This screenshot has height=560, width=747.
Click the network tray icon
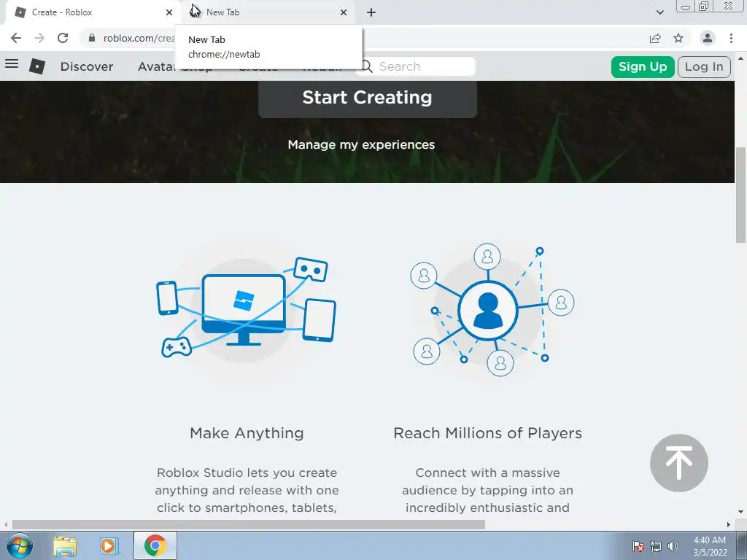[656, 546]
